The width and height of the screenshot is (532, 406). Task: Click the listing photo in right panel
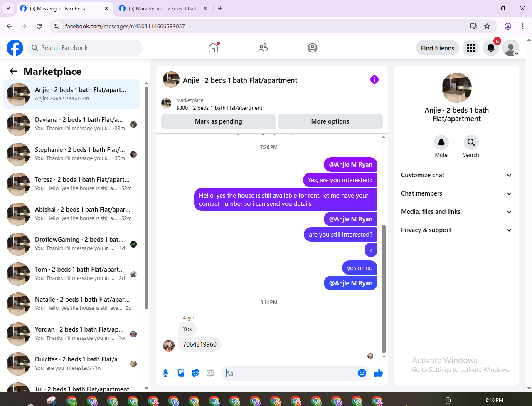(457, 88)
